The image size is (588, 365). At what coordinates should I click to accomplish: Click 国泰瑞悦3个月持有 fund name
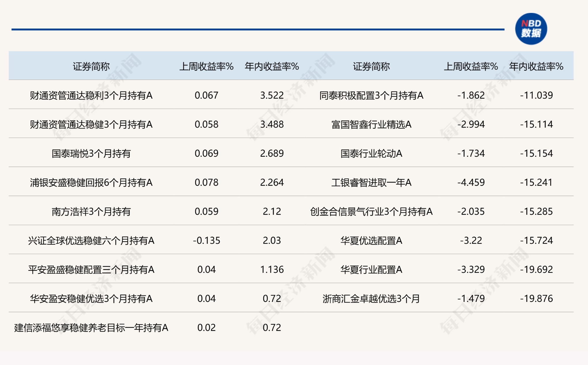click(91, 154)
